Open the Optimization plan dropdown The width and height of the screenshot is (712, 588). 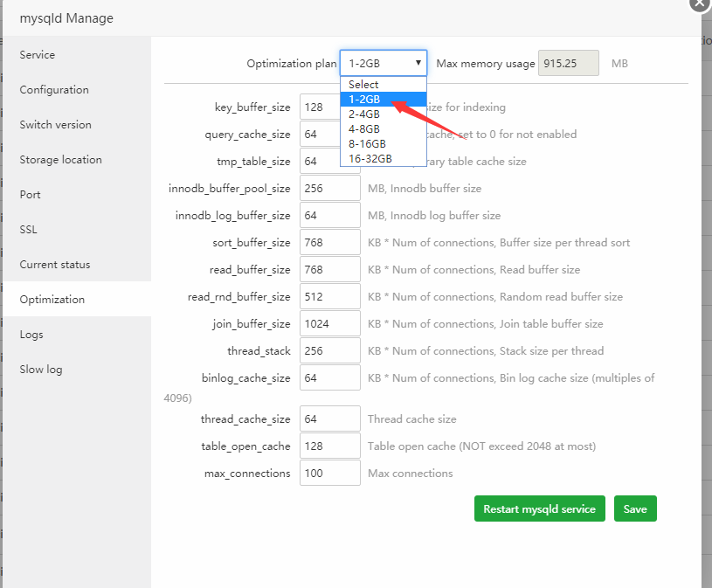383,63
